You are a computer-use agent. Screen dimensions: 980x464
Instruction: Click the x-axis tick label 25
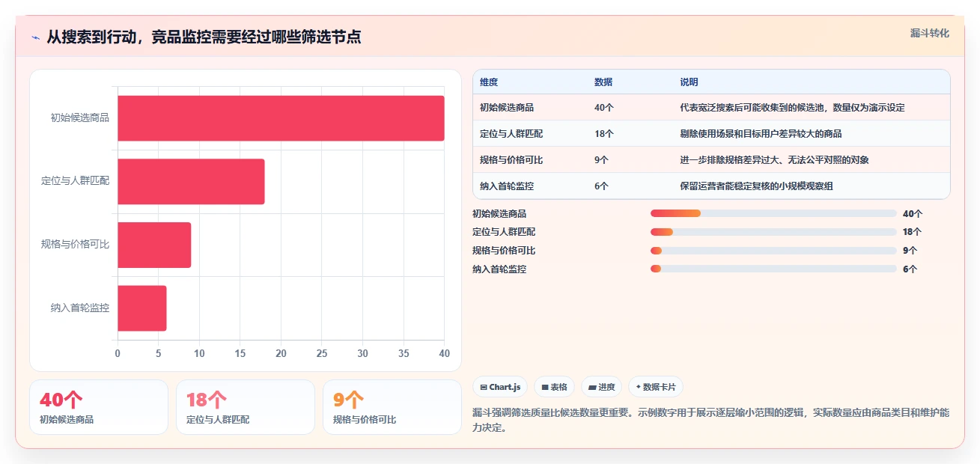(322, 353)
